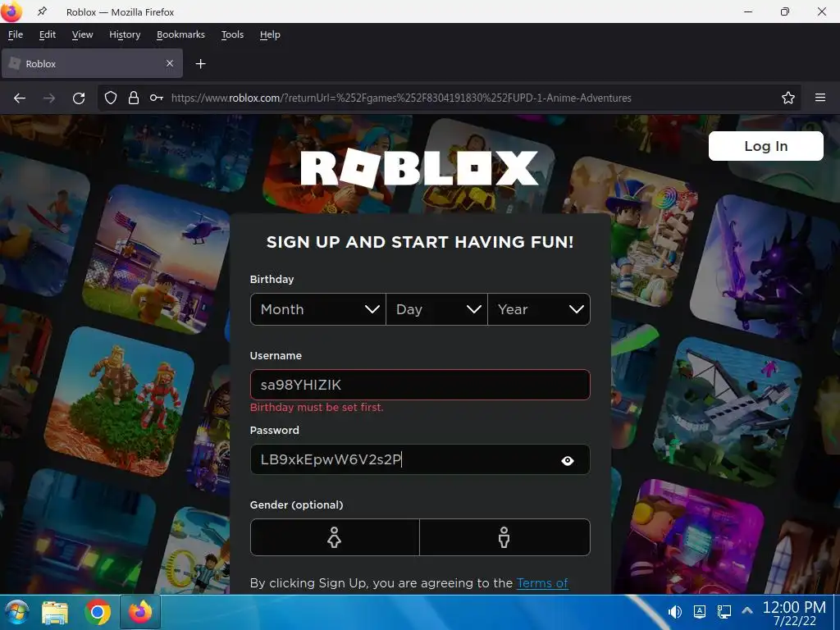Open the tracking protection shield icon
Viewport: 840px width, 630px height.
click(x=111, y=98)
